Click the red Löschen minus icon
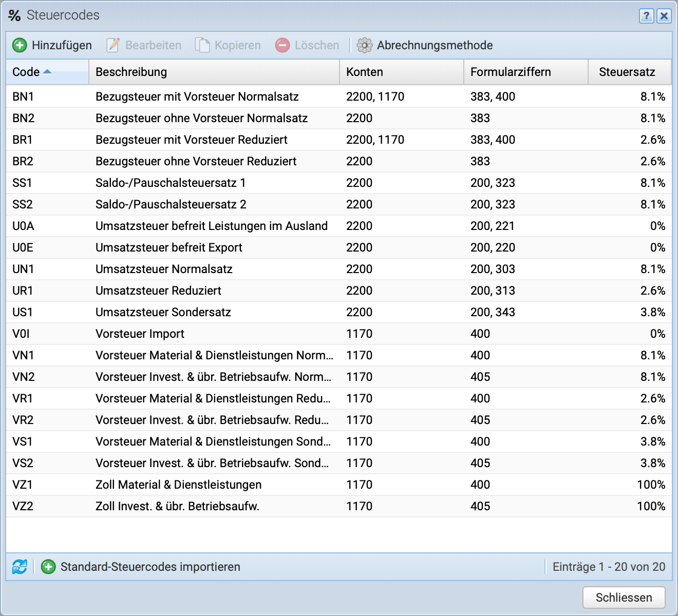Image resolution: width=678 pixels, height=616 pixels. coord(282,45)
